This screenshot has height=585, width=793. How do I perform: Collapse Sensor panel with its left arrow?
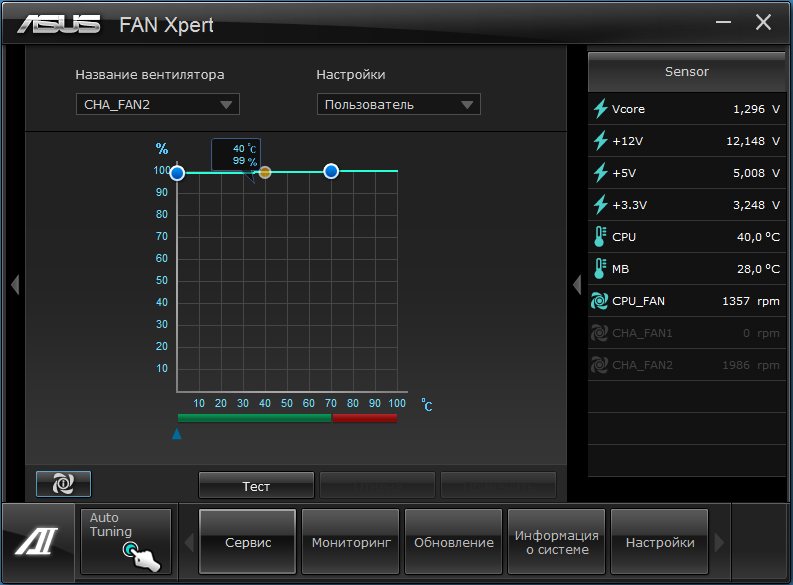point(577,284)
